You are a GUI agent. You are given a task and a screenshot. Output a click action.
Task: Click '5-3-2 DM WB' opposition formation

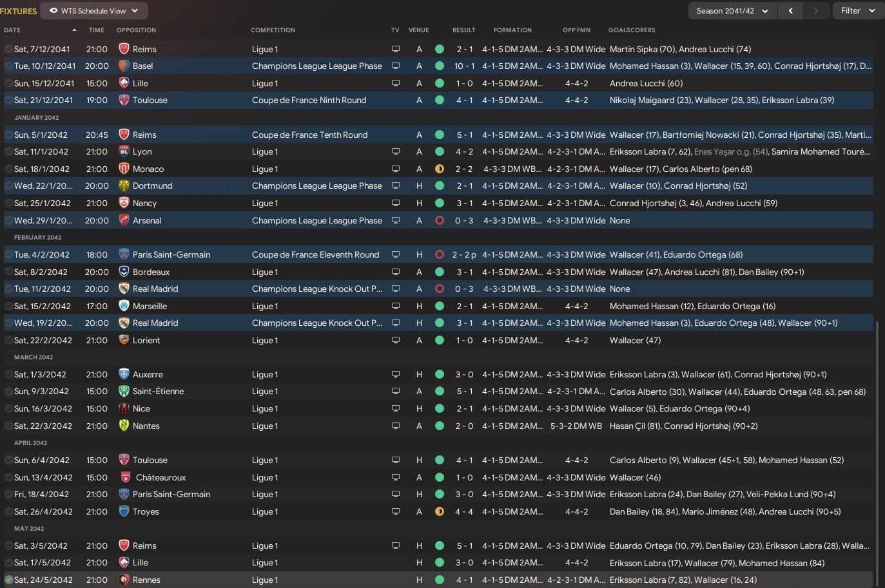pyautogui.click(x=576, y=426)
